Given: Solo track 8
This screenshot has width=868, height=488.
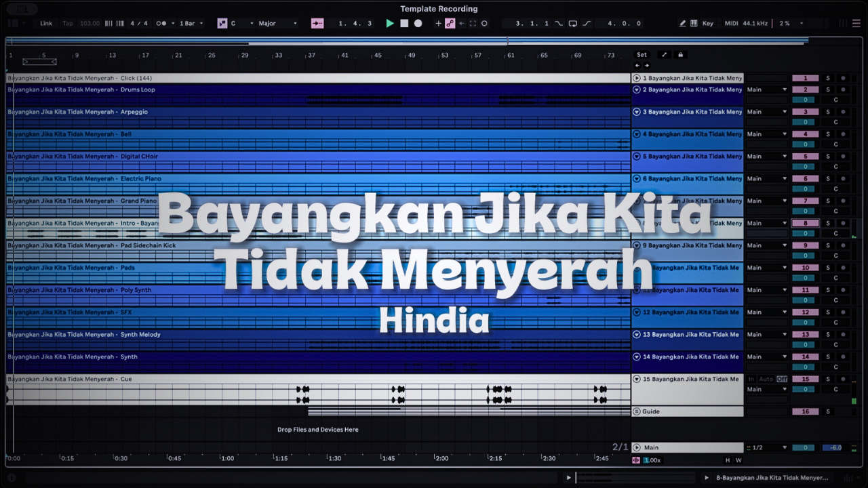Looking at the screenshot, I should click(827, 223).
